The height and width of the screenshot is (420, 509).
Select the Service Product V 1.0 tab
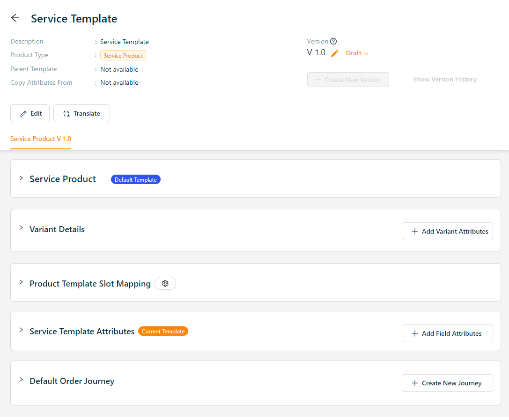[x=41, y=139]
